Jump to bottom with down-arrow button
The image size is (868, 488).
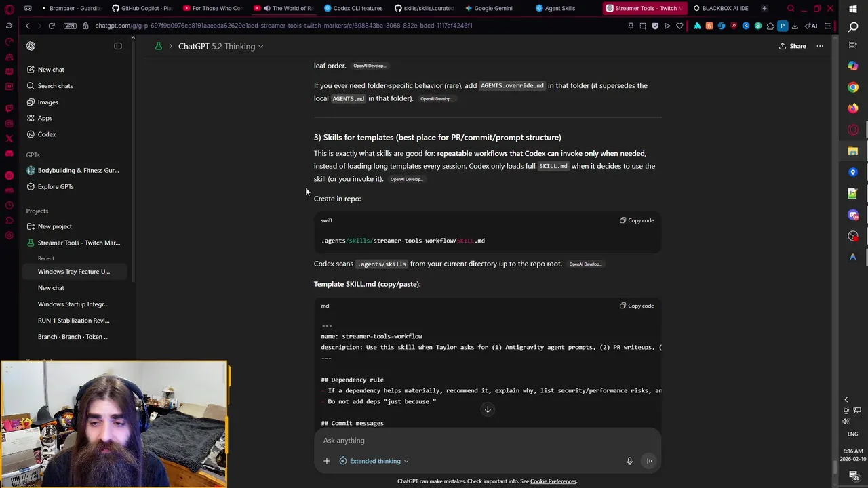[x=488, y=409]
